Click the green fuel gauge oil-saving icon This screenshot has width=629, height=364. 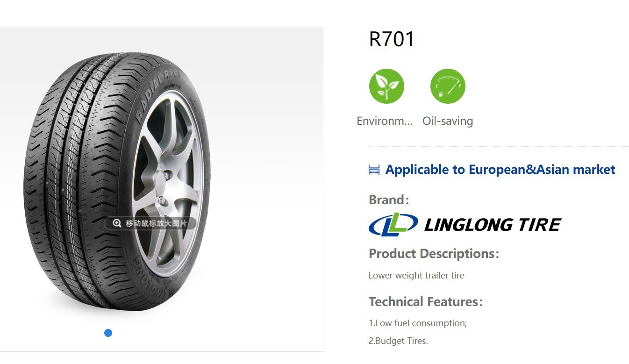pyautogui.click(x=448, y=86)
